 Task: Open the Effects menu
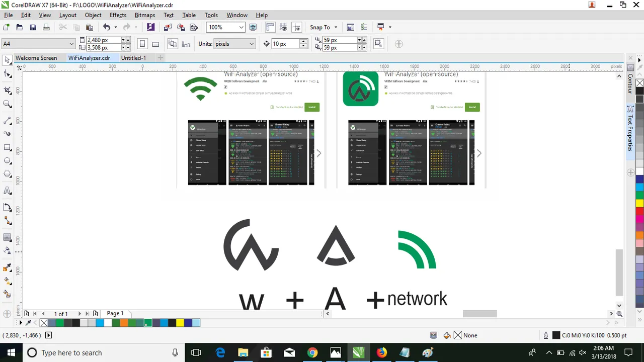coord(118,15)
